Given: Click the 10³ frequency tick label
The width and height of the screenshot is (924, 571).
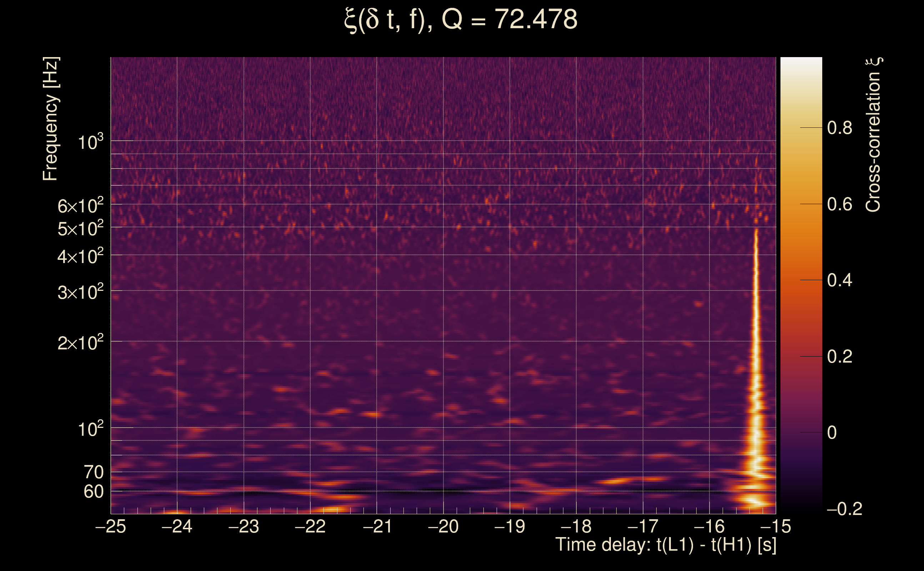Looking at the screenshot, I should (90, 142).
